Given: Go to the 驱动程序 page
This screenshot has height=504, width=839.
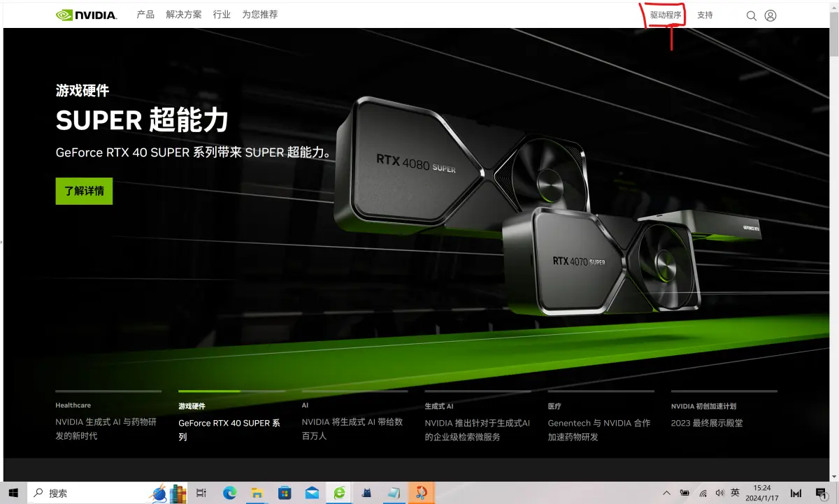Looking at the screenshot, I should point(666,15).
